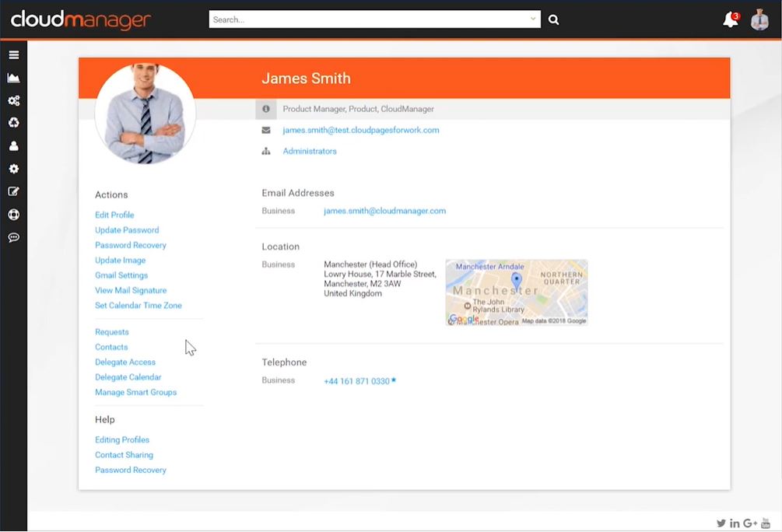Open the single gear settings icon

[x=14, y=169]
